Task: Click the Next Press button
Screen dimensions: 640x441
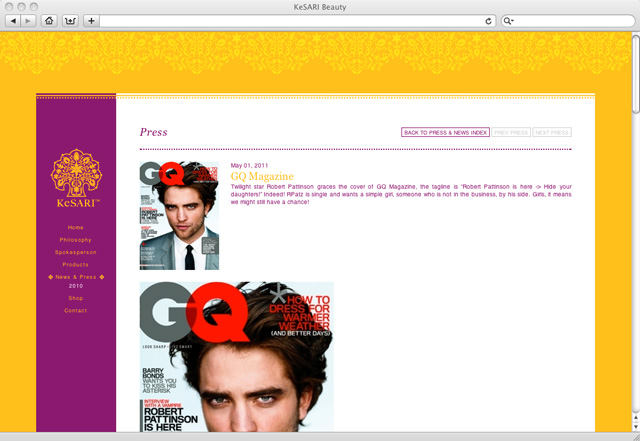Action: click(x=552, y=132)
